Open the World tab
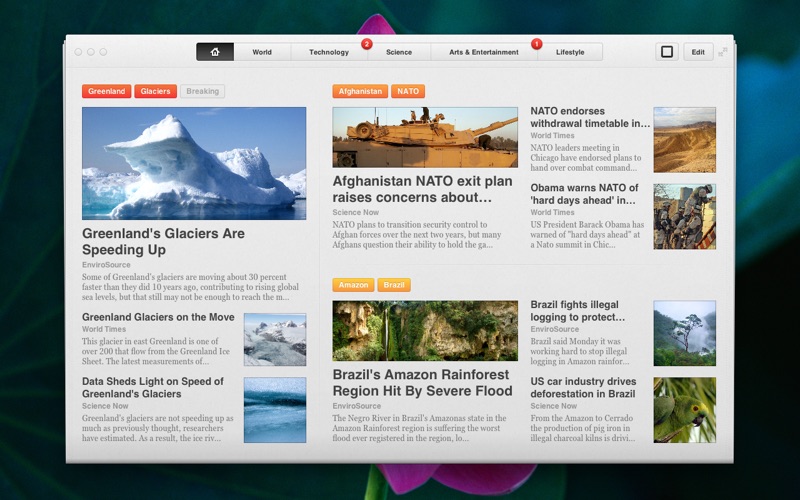Screen dimensions: 800x500 (262, 52)
